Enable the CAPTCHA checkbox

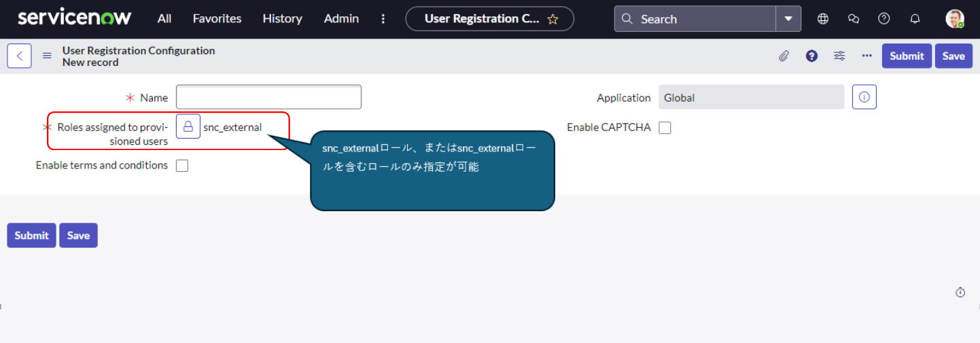(665, 128)
